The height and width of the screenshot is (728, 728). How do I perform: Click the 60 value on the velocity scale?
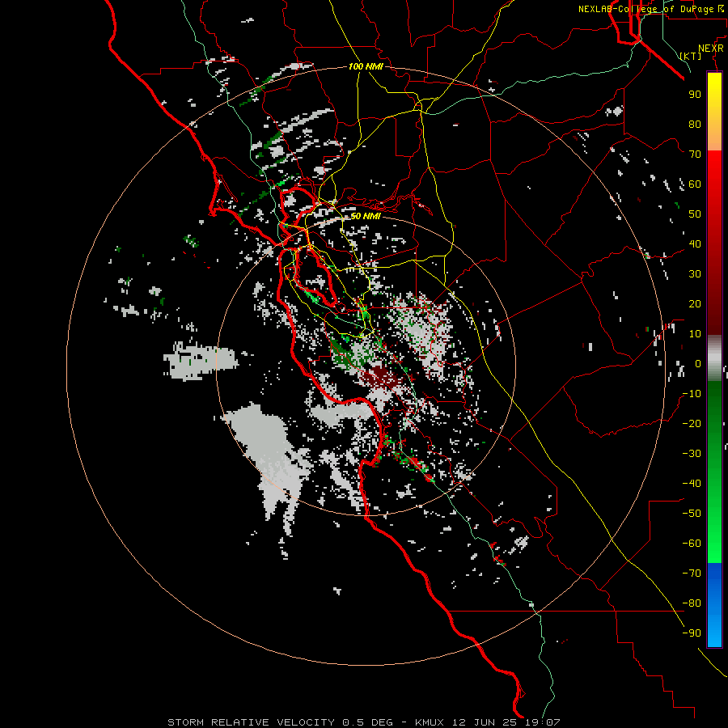(x=695, y=184)
